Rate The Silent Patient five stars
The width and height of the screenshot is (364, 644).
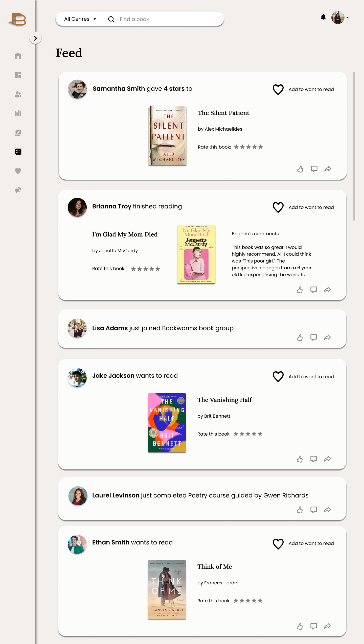click(261, 147)
